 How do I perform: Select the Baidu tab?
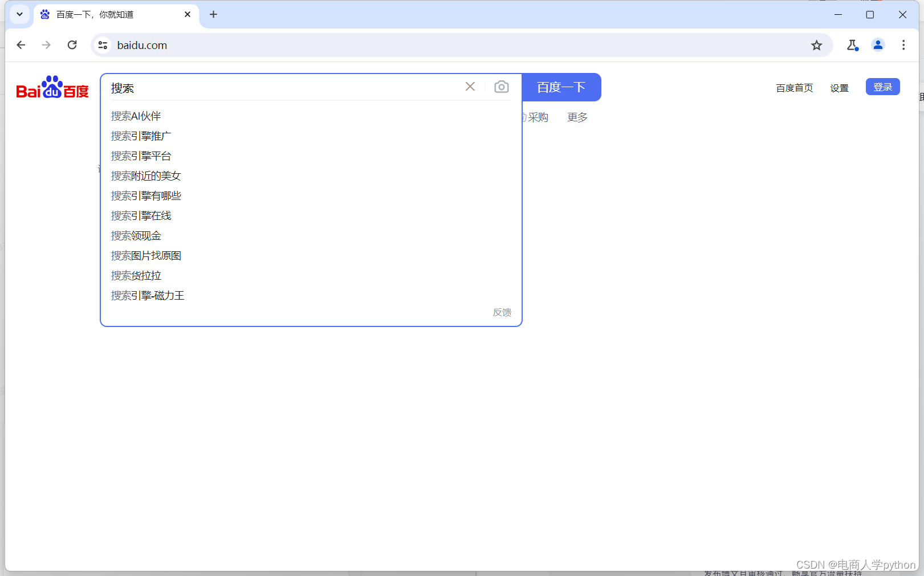pos(117,14)
